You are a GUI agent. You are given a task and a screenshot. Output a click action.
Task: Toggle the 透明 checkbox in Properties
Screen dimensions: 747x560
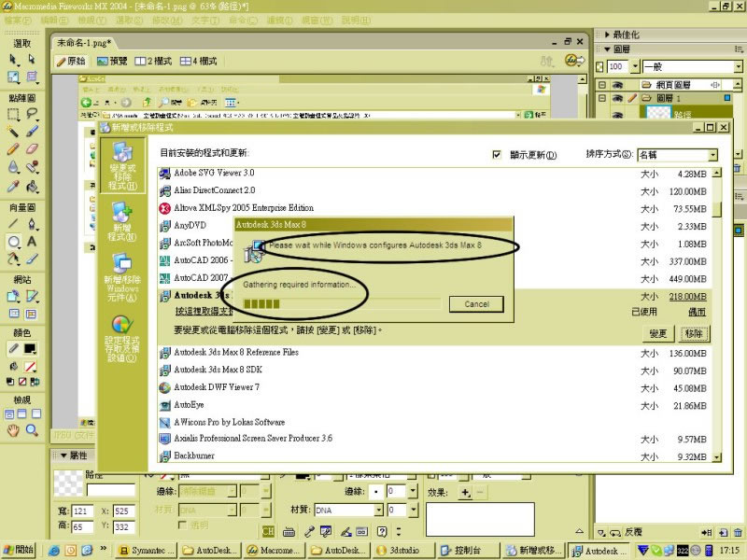tap(182, 525)
